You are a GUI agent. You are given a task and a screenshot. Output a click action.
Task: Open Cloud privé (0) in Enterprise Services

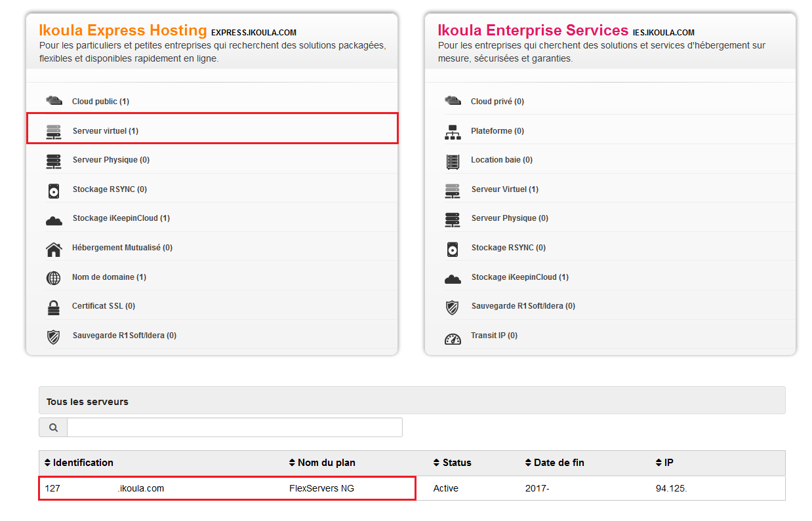(x=497, y=102)
